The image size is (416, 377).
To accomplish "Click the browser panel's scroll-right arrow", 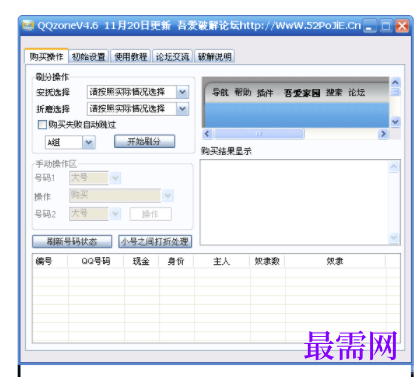I will tap(383, 134).
